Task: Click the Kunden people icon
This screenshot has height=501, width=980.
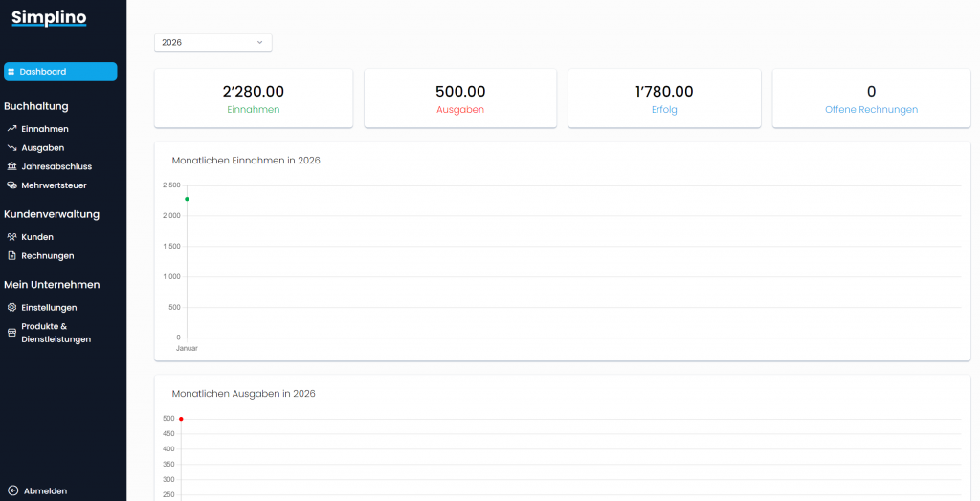Action: 11,237
